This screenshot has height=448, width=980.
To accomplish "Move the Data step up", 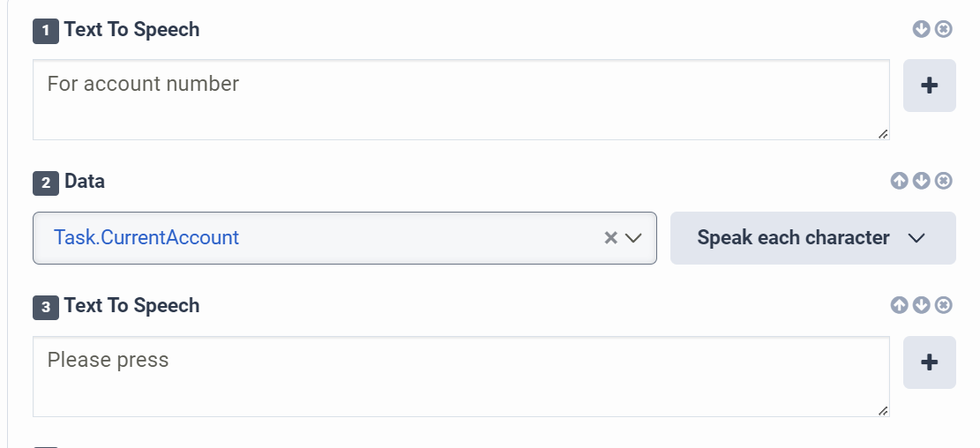I will 899,181.
